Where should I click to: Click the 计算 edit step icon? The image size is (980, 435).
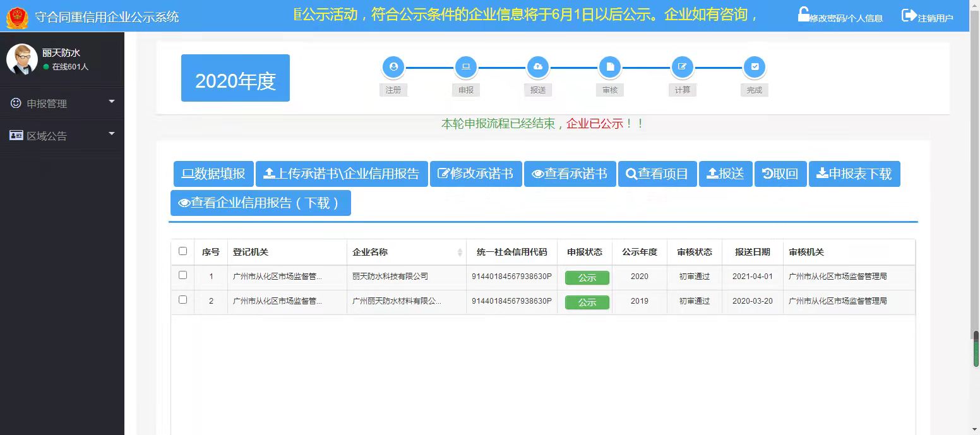point(682,66)
